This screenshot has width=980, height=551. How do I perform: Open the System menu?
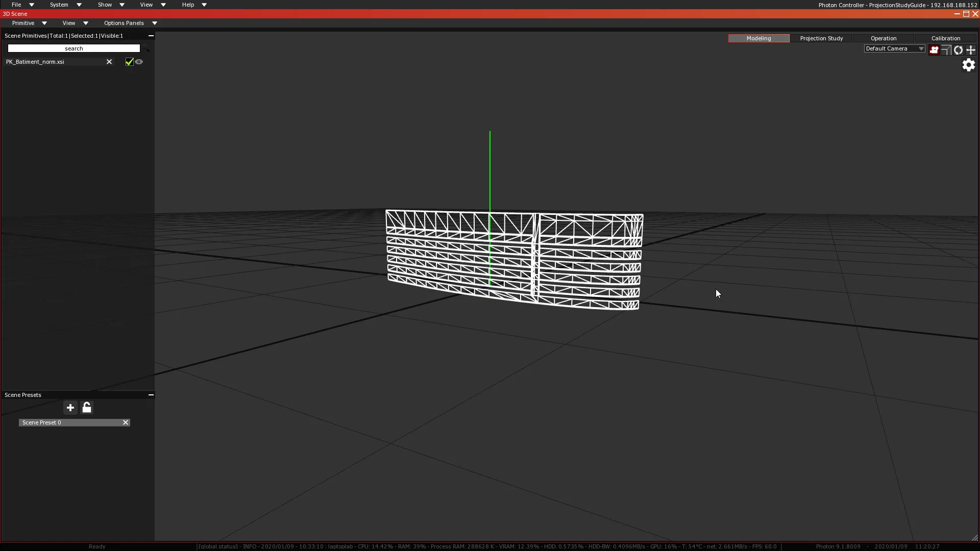pos(65,5)
